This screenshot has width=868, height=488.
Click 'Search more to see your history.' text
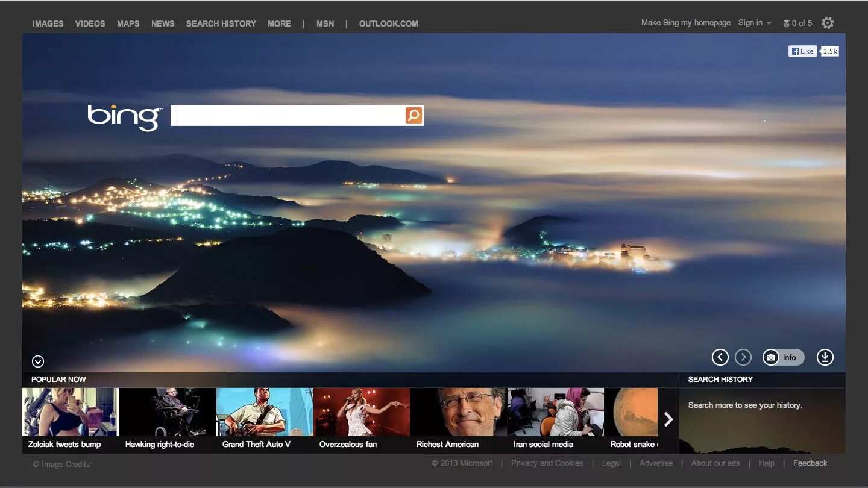pos(745,405)
